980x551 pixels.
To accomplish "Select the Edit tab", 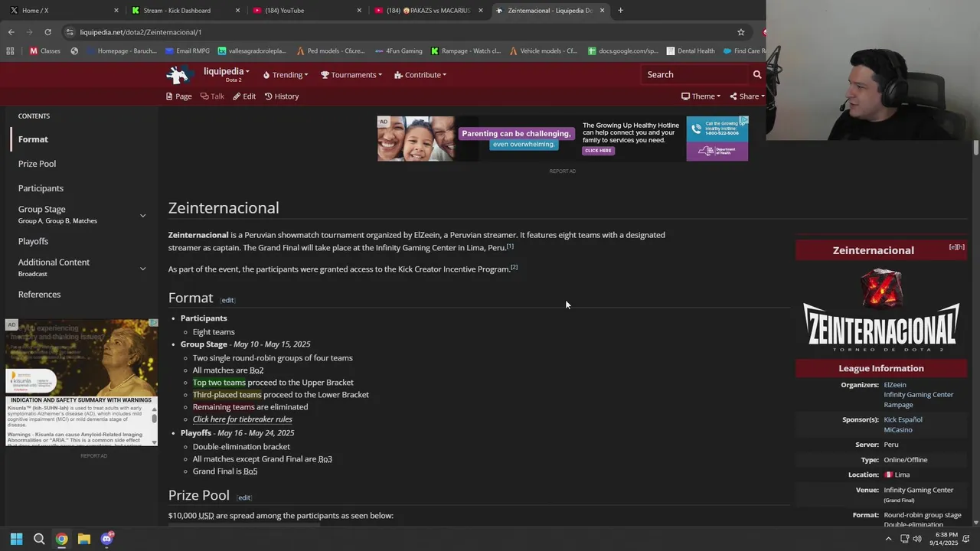I will [x=244, y=96].
